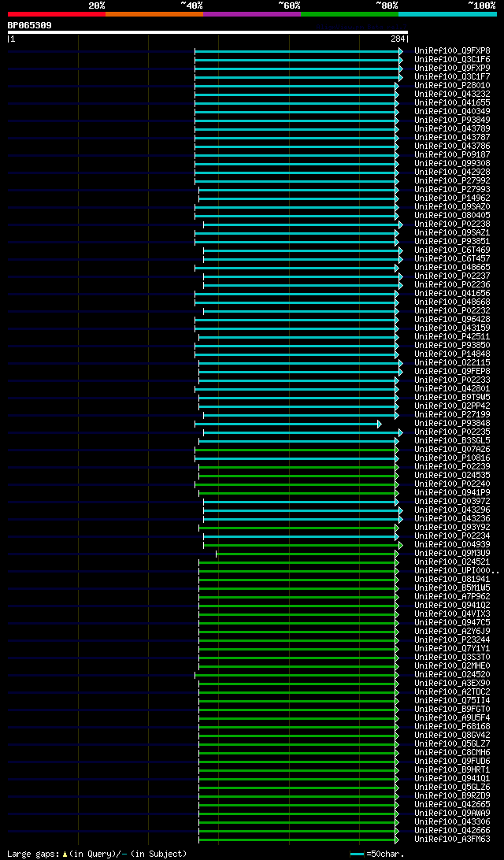Choose the UniRef100_Q9SAZ1 label

click(453, 233)
